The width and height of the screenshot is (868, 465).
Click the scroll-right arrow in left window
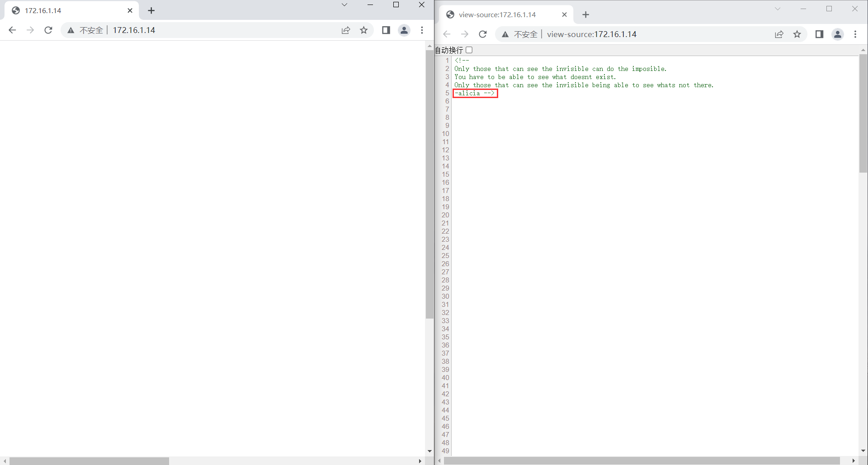(420, 461)
